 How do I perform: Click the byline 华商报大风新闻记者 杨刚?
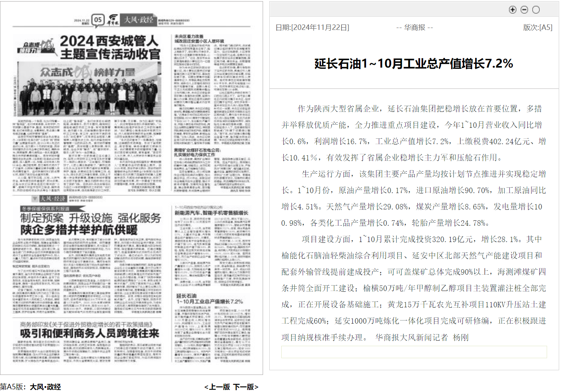[x=422, y=338]
